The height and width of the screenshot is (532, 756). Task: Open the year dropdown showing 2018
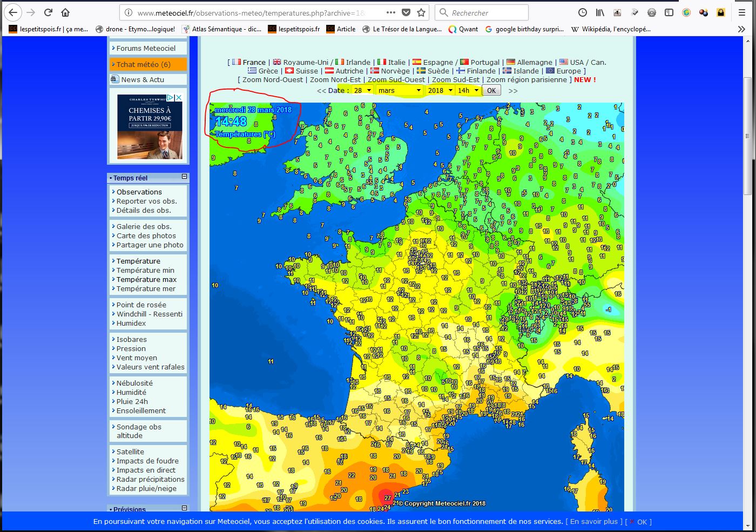tap(440, 91)
